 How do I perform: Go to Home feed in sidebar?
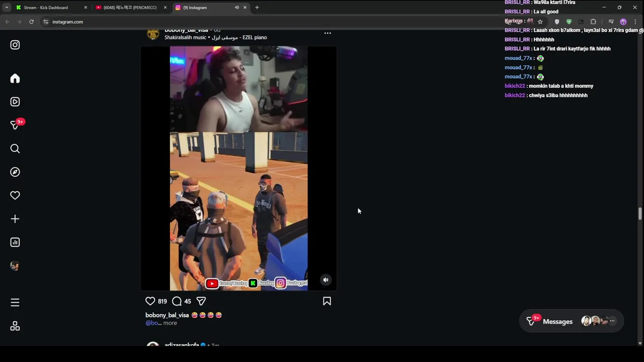click(15, 78)
